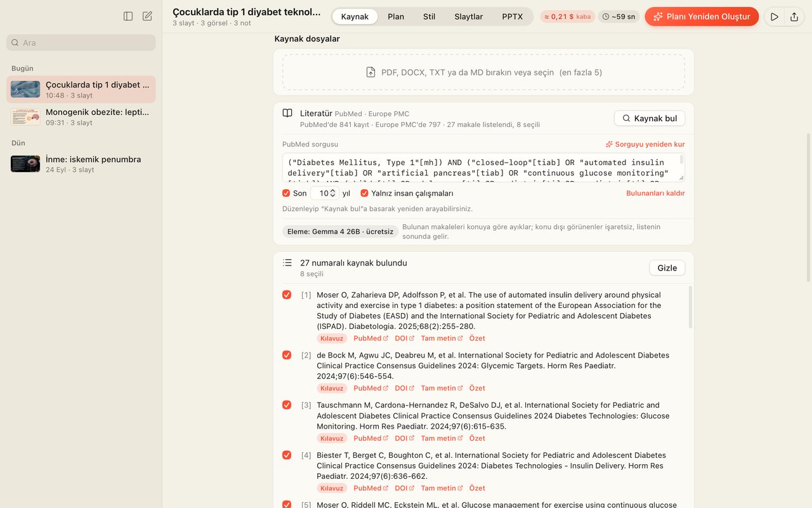The width and height of the screenshot is (812, 508).
Task: Expand Özet for reference [4]
Action: tap(477, 488)
